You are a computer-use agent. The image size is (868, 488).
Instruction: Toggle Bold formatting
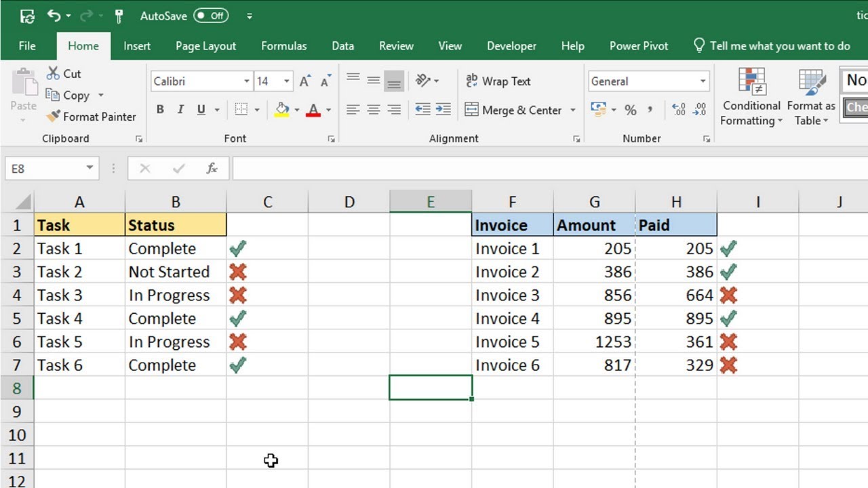(160, 109)
